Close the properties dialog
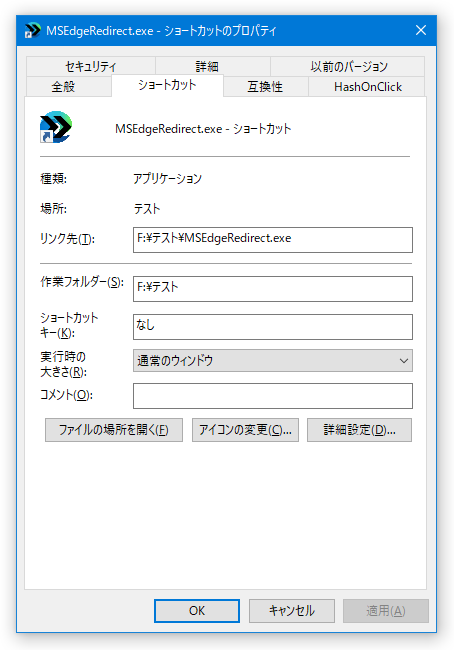Viewport: 454px width, 650px height. click(421, 30)
